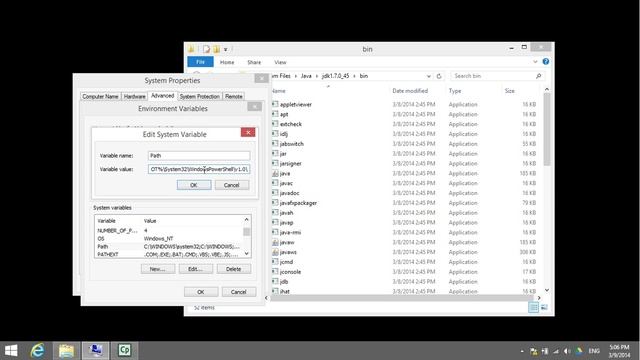This screenshot has width=640, height=360.
Task: Open the ENG language indicator
Action: [x=594, y=351]
